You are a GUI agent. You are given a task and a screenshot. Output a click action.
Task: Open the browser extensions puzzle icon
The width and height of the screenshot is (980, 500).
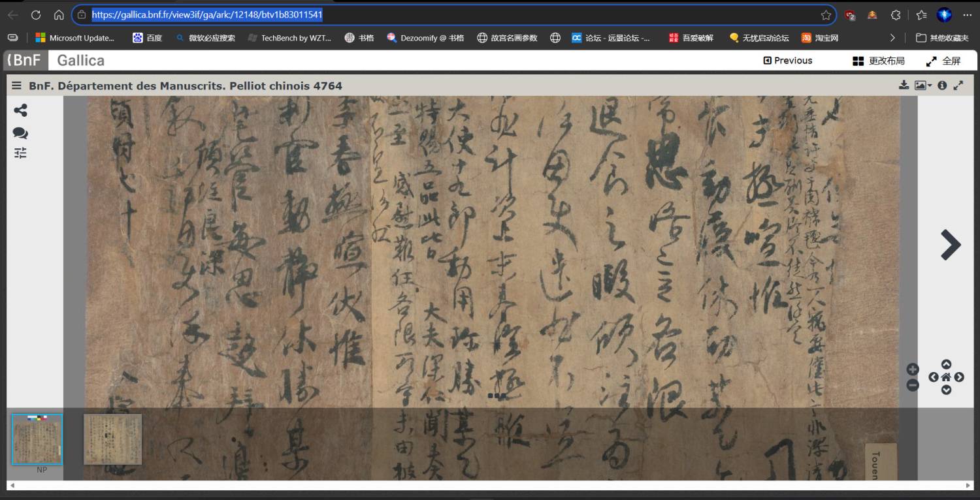click(896, 15)
